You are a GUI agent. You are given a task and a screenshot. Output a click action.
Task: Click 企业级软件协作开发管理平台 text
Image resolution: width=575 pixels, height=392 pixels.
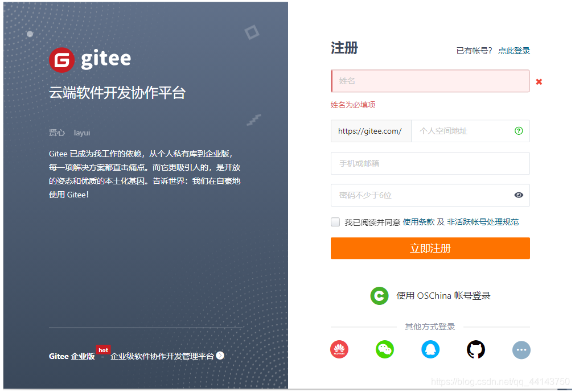pos(162,356)
